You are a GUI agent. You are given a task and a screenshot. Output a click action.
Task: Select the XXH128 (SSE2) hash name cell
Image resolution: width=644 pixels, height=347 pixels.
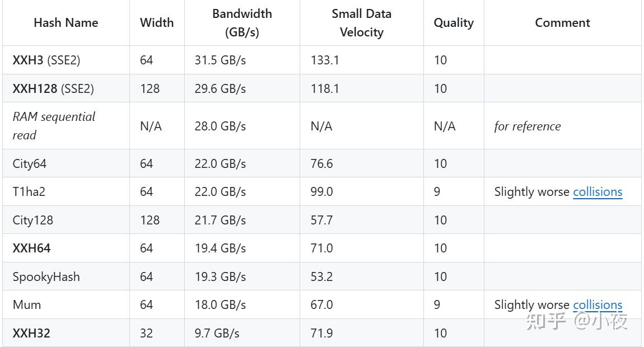coord(53,89)
